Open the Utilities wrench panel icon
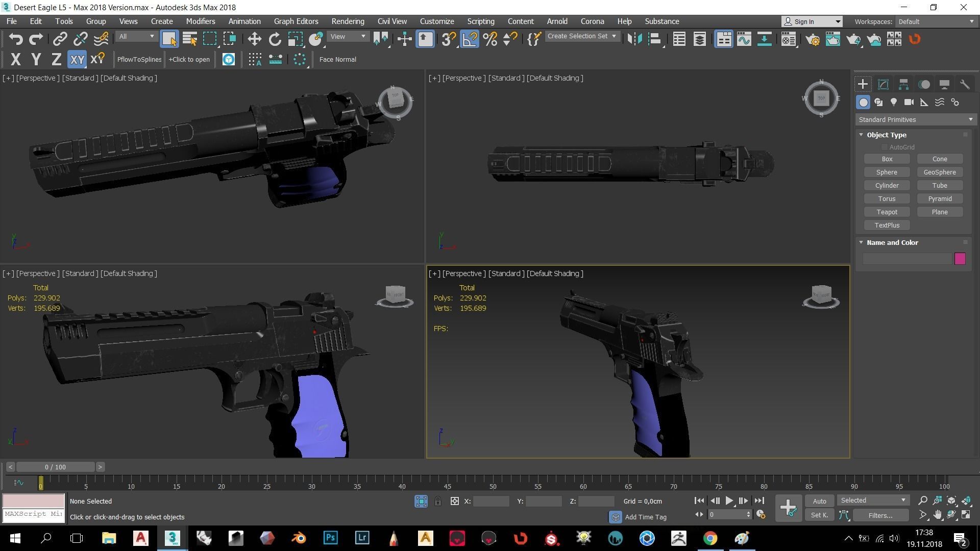980x551 pixels. click(x=965, y=85)
